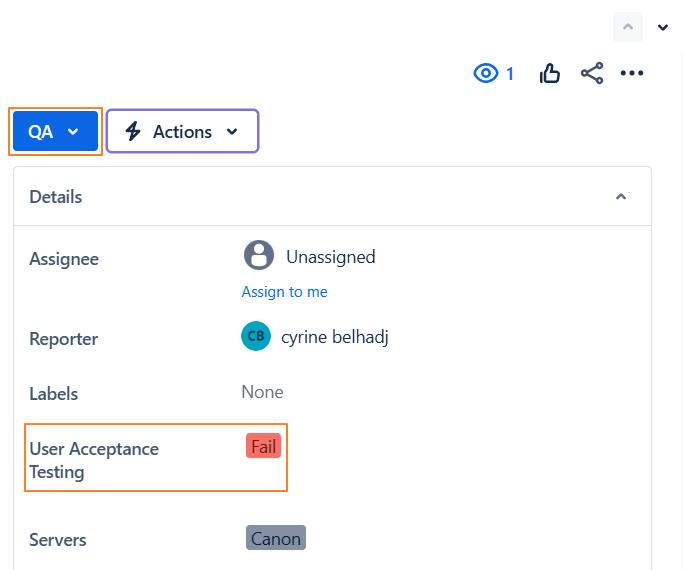This screenshot has width=683, height=570.
Task: Go to previous issue with up arrow
Action: point(628,27)
